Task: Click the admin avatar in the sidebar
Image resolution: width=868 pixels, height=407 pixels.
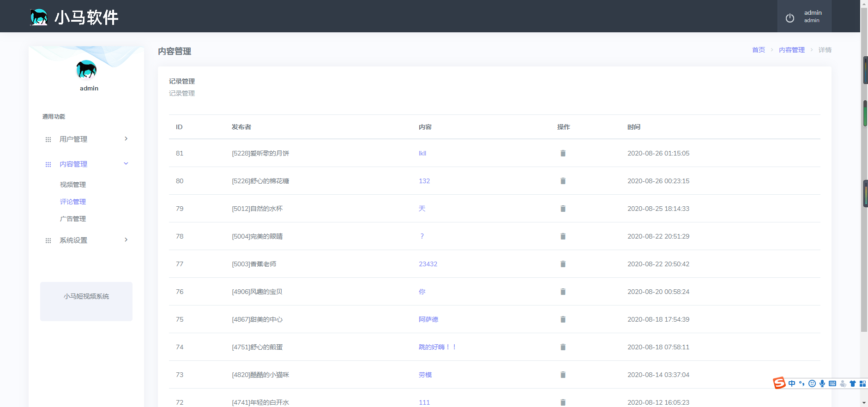Action: coord(86,70)
